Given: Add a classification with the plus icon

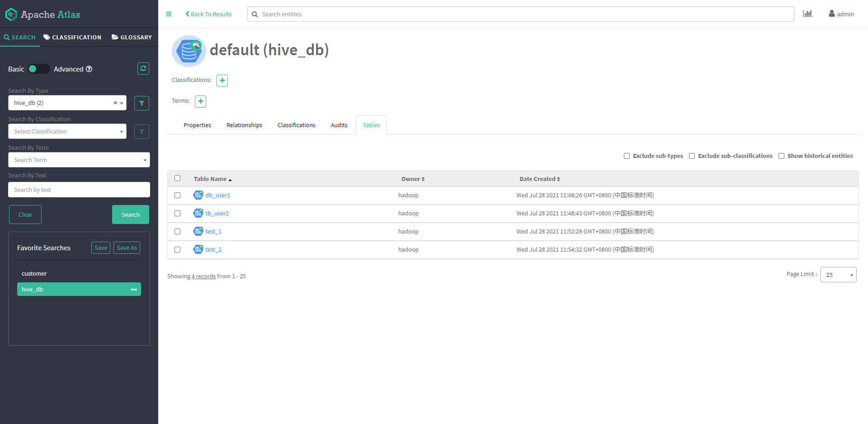Looking at the screenshot, I should click(222, 81).
